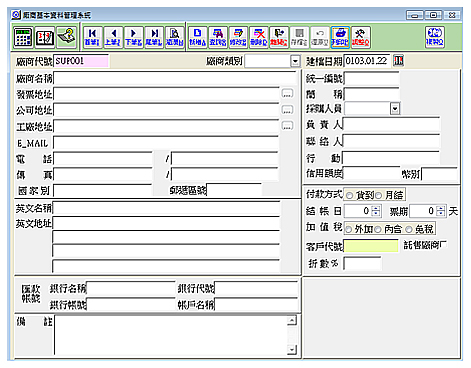Click 備註 scrollbar down arrow

[292, 350]
